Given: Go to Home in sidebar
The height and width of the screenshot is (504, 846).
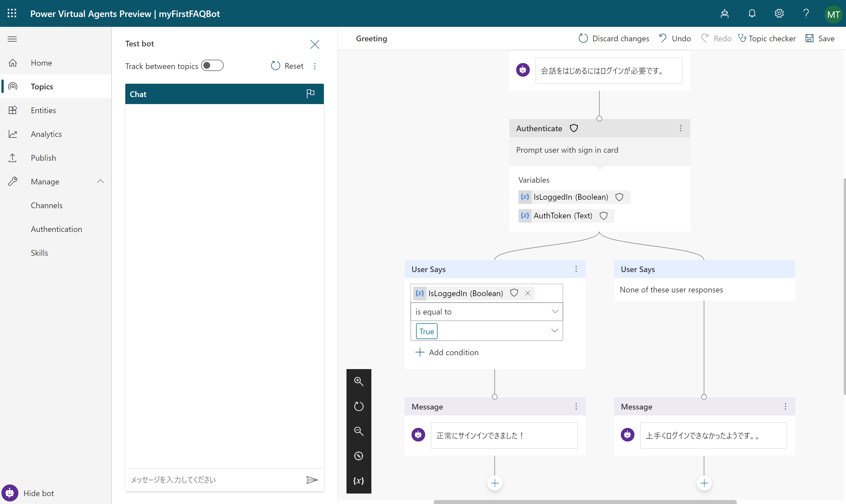Looking at the screenshot, I should pyautogui.click(x=56, y=63).
